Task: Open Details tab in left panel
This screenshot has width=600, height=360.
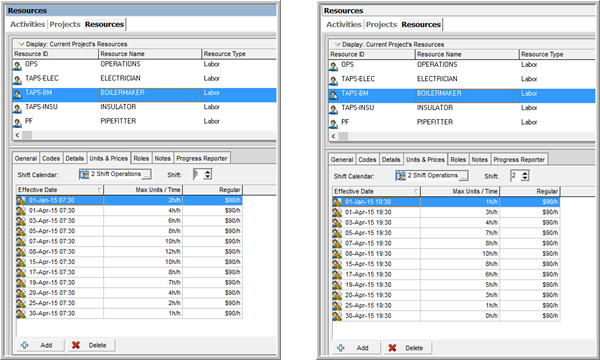Action: [75, 158]
